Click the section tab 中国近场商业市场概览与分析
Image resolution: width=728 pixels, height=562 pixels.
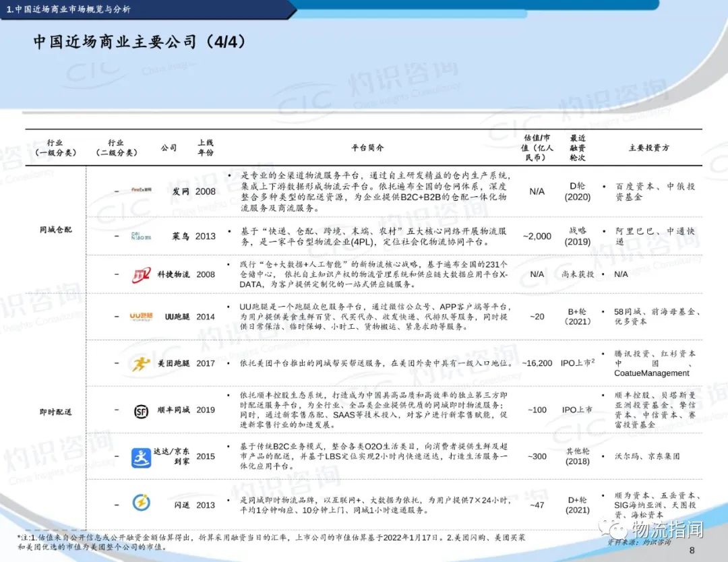[67, 9]
